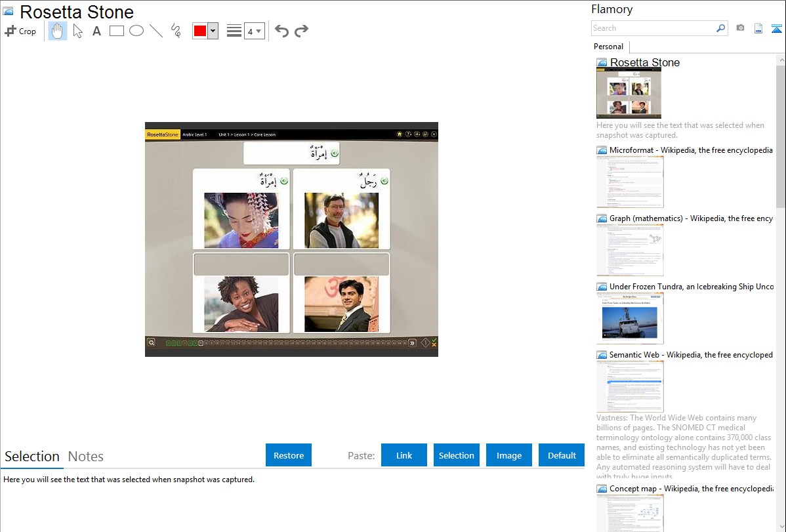Click Microformat - Wikipedia title text
The width and height of the screenshot is (786, 532).
[x=691, y=150]
